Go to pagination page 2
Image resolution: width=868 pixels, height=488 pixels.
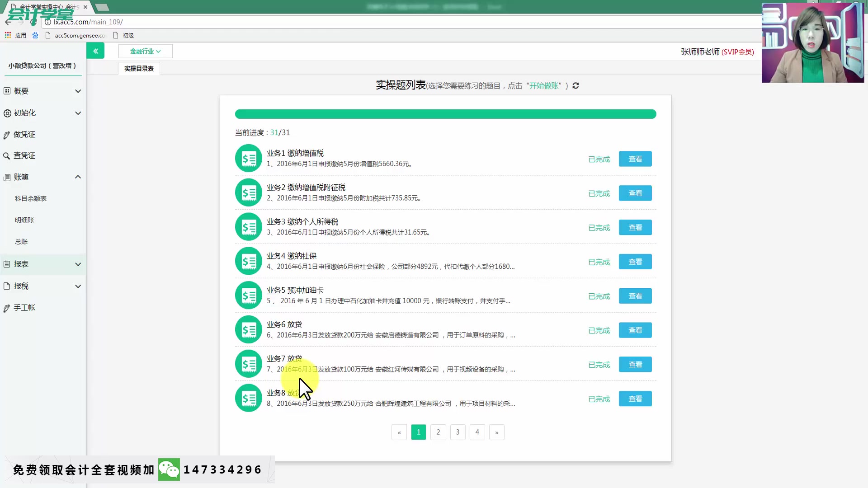tap(438, 432)
